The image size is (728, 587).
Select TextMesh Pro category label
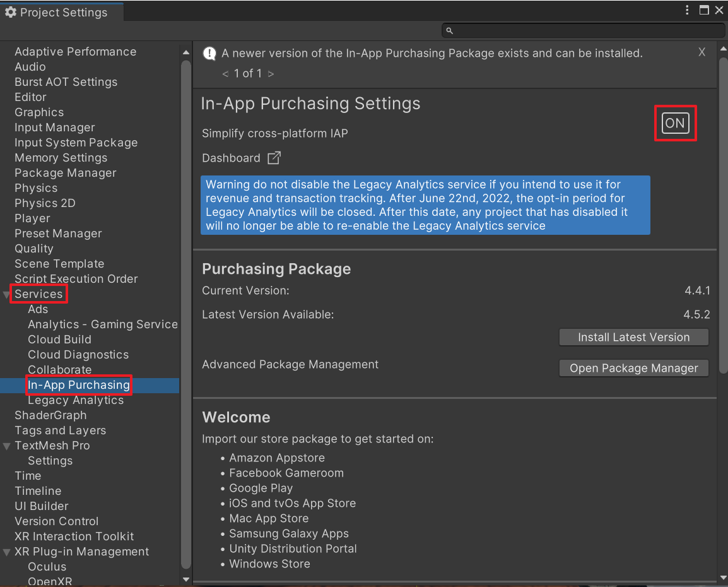[52, 446]
